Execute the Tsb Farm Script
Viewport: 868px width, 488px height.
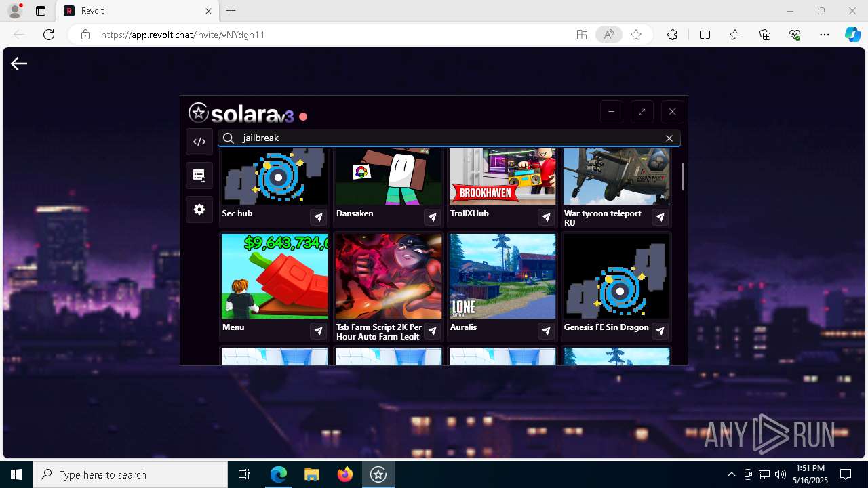tap(433, 331)
